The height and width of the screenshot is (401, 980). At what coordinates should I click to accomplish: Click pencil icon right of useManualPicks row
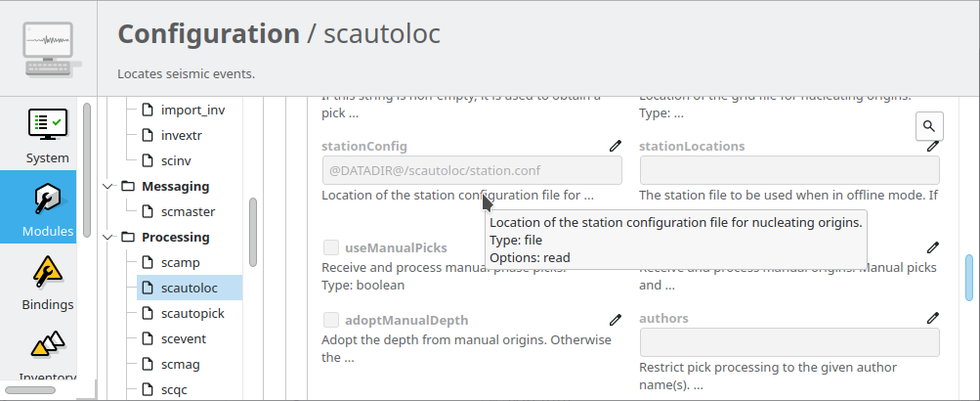pos(932,247)
